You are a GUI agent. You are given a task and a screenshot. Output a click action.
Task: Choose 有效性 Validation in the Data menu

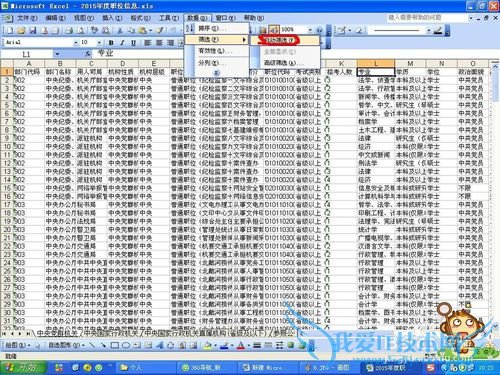coord(216,51)
